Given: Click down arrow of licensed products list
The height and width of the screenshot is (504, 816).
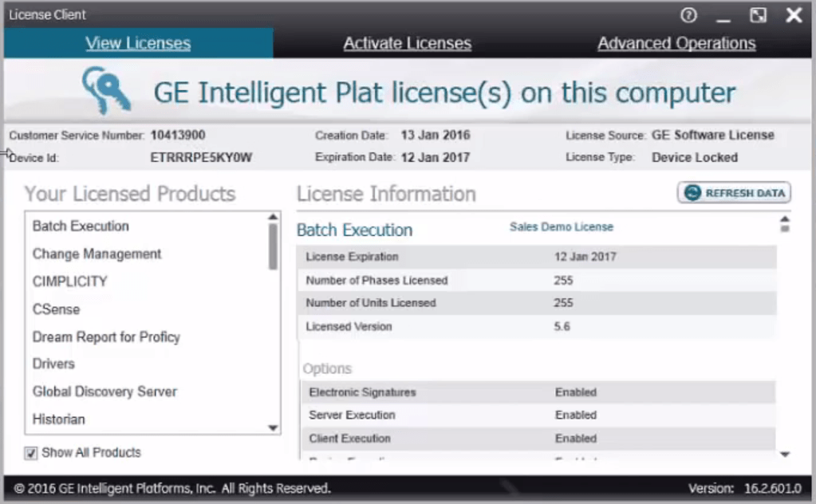Looking at the screenshot, I should pyautogui.click(x=273, y=427).
